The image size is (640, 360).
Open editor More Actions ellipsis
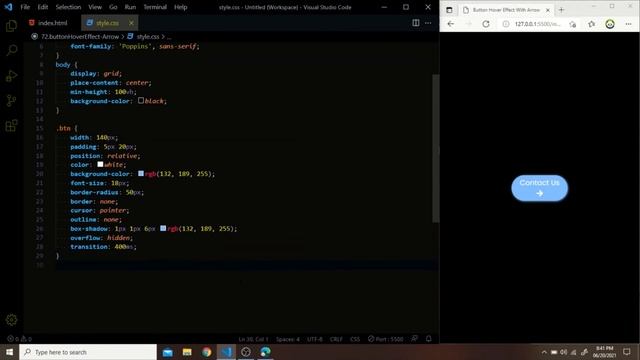(428, 23)
